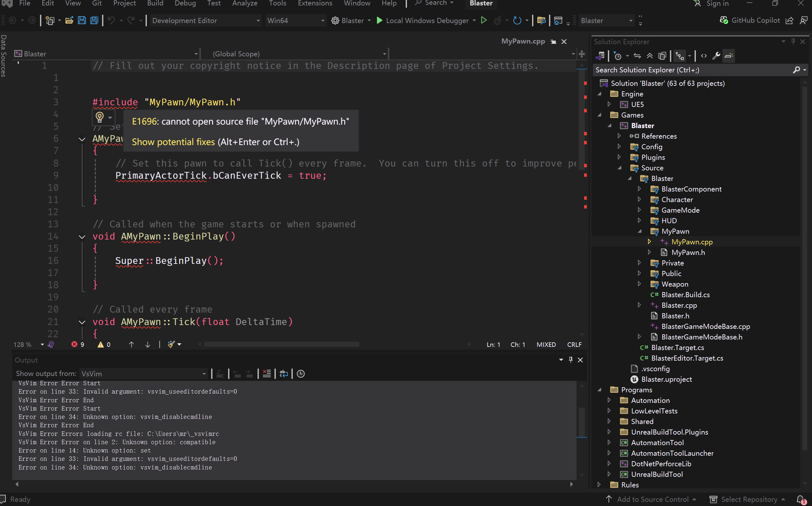Click the View Code angle brackets icon
Viewport: 812px width, 506px height.
coord(704,56)
